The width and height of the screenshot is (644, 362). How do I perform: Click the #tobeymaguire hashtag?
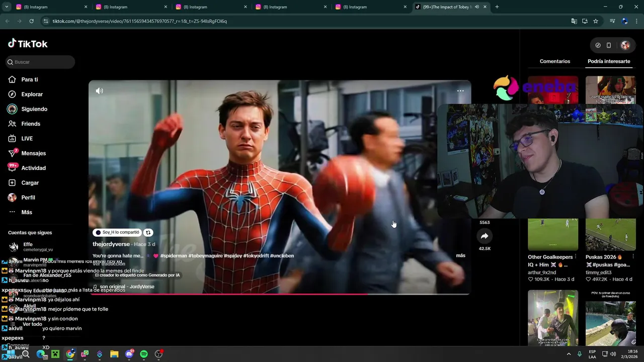point(206,255)
